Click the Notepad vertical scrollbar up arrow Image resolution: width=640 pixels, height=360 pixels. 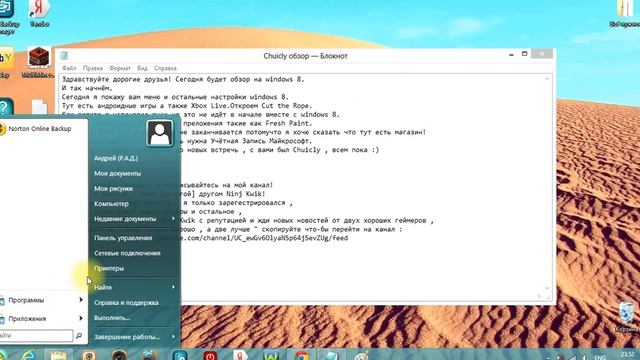click(x=547, y=78)
